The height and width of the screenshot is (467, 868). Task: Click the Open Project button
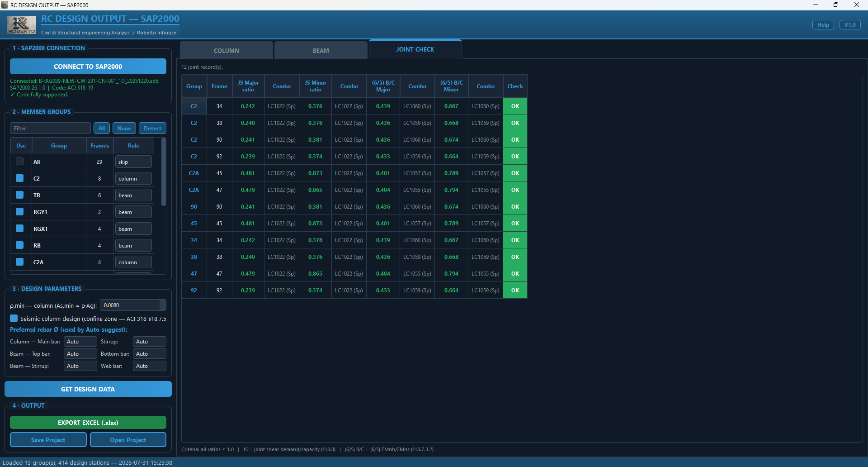[x=128, y=440]
